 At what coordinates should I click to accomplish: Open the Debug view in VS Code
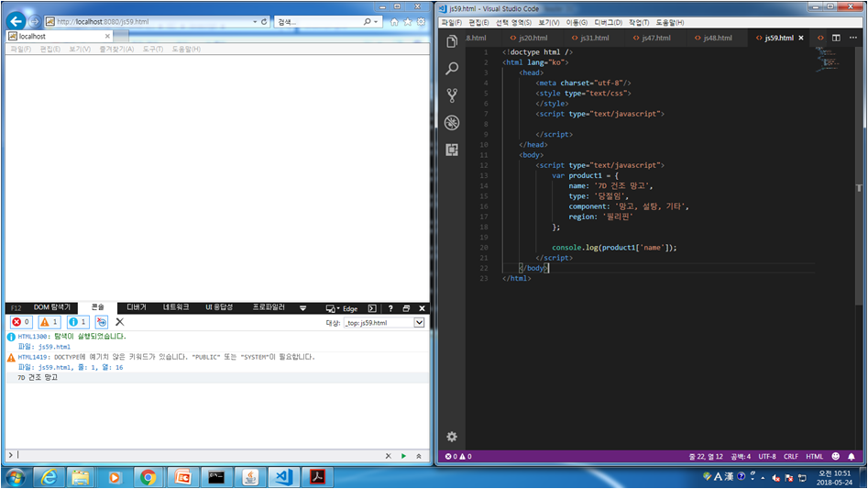[x=452, y=122]
